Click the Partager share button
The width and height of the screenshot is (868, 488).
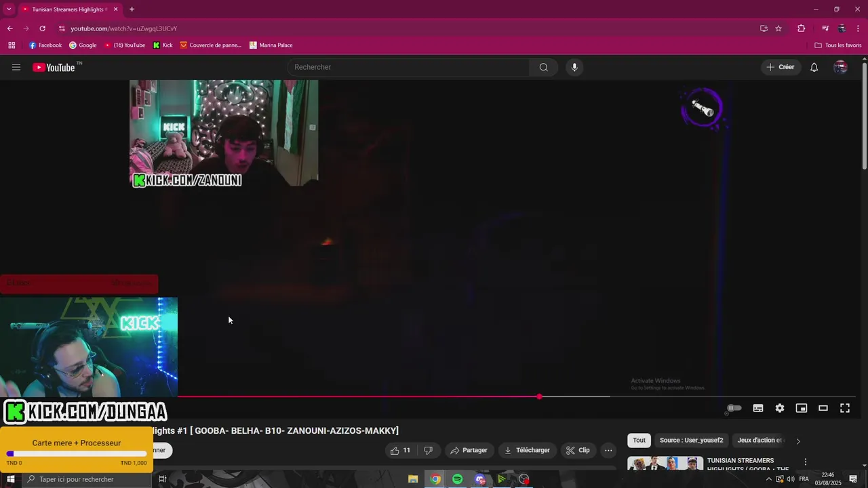point(469,450)
